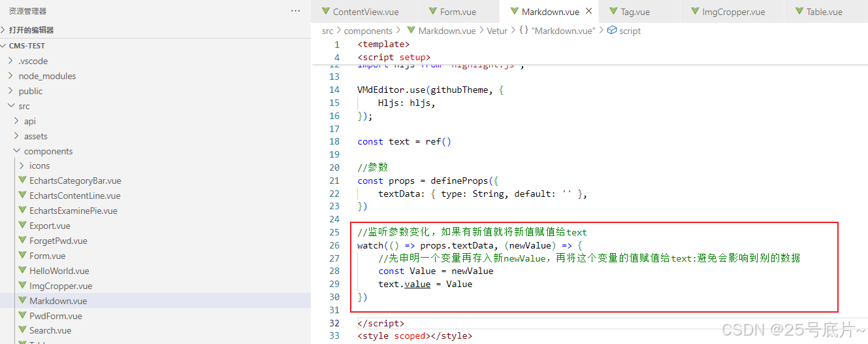The image size is (868, 344).
Task: Expand the api folder chevron
Action: pos(16,121)
